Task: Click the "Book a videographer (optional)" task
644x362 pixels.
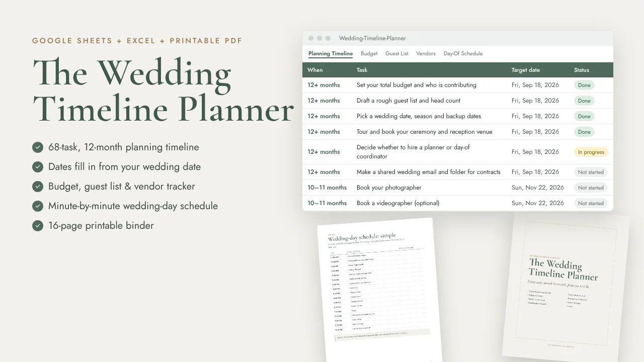Action: point(398,203)
